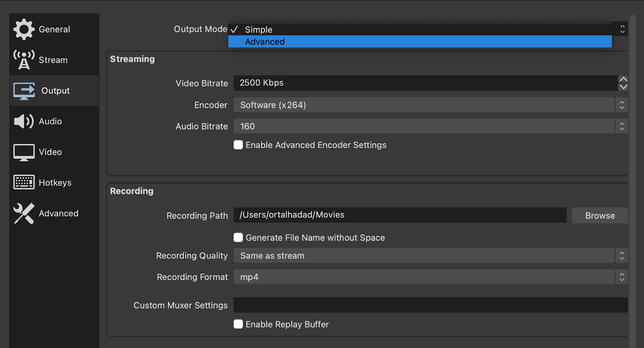Click the vertical scrollbar on right
The height and width of the screenshot is (348, 644).
pos(633,181)
